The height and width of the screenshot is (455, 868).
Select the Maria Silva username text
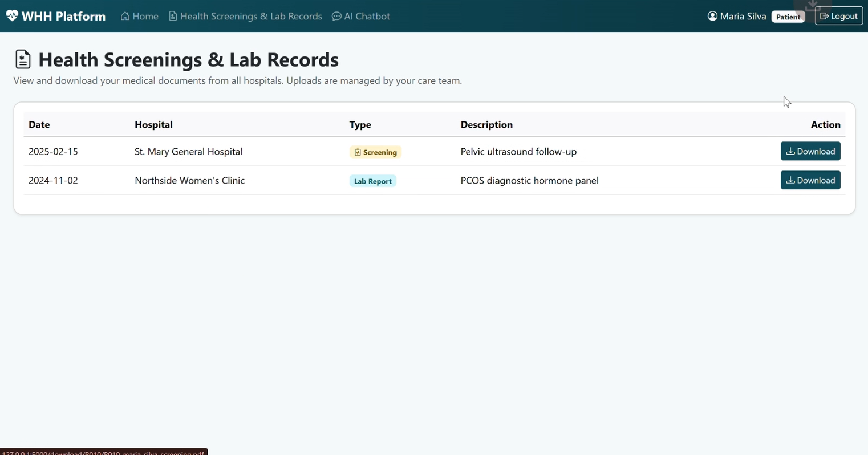[x=743, y=16]
